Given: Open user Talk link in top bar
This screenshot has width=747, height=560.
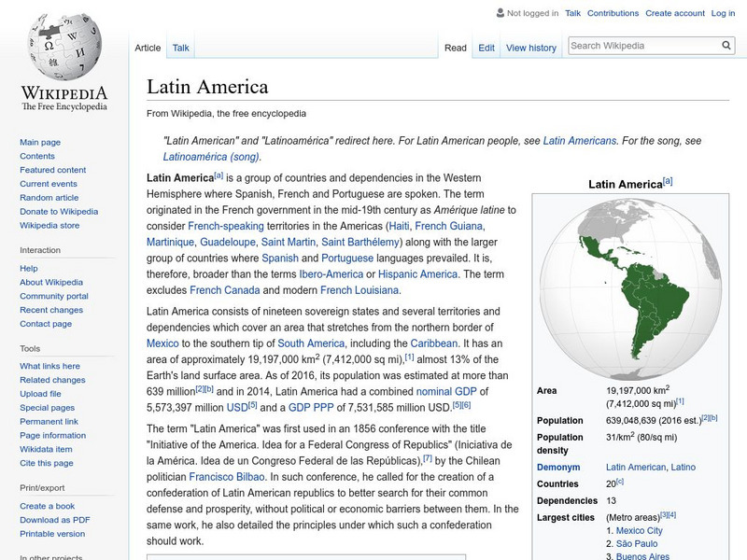Looking at the screenshot, I should 572,13.
